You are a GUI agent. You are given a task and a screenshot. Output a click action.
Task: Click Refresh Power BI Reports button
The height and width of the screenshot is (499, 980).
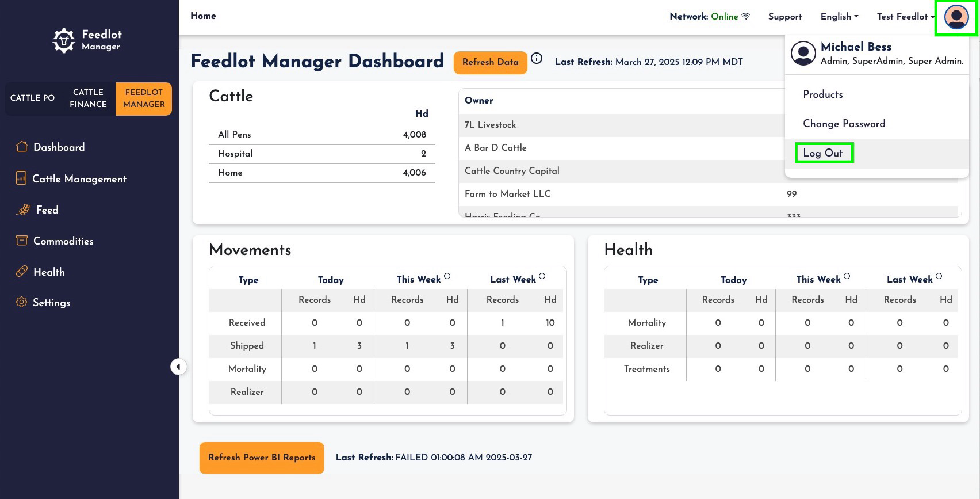262,458
